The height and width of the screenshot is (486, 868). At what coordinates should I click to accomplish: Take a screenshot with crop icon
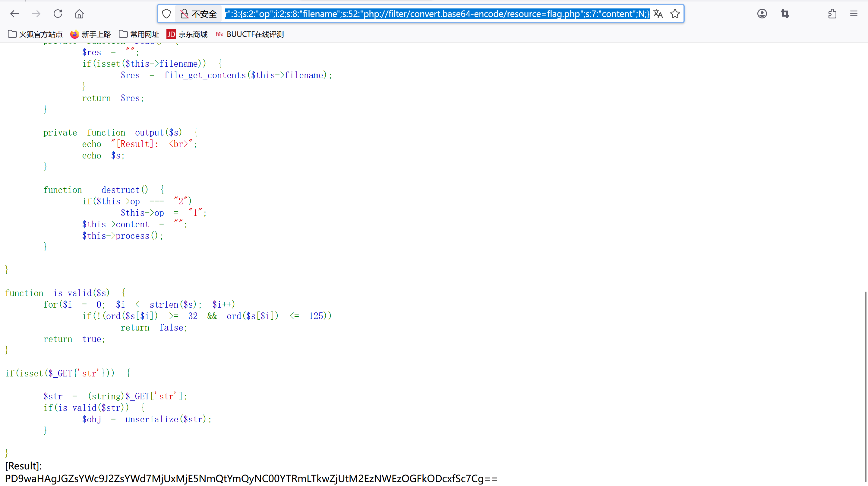tap(785, 14)
